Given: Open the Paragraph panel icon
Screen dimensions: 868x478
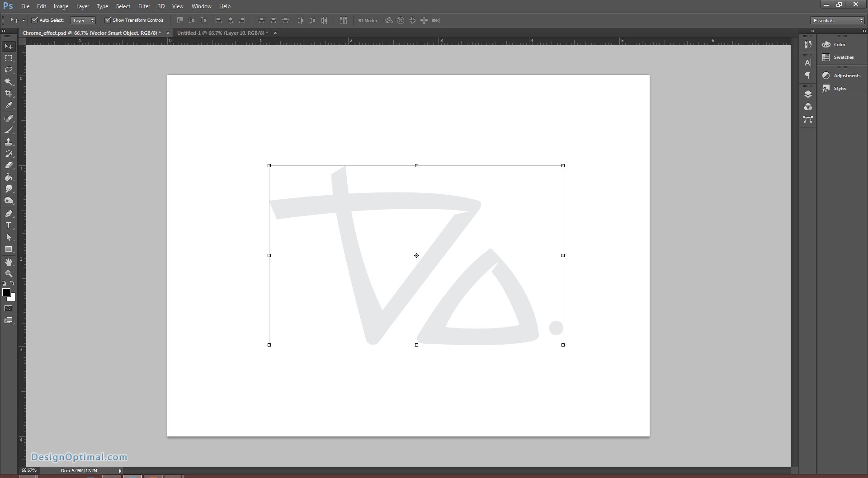Looking at the screenshot, I should 808,75.
